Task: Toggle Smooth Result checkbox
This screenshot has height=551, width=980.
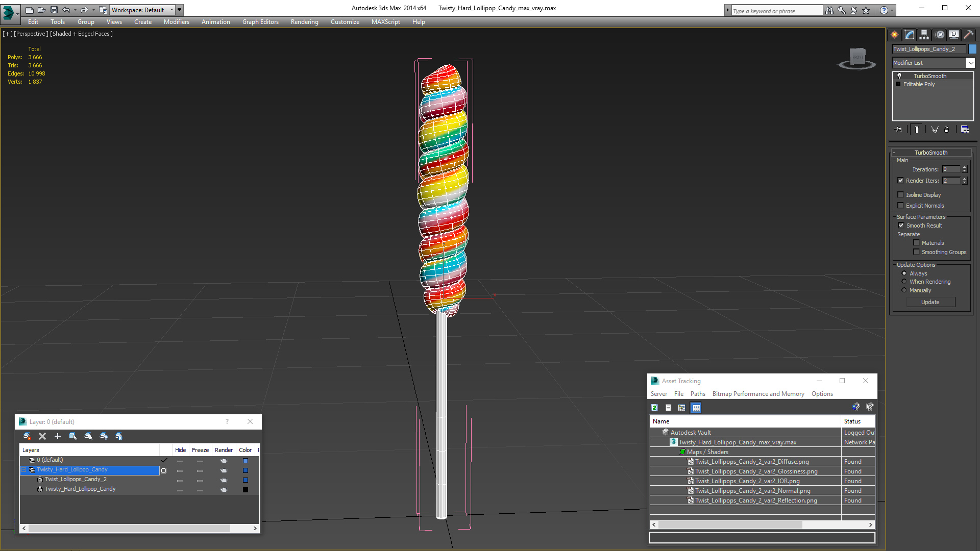Action: [901, 225]
